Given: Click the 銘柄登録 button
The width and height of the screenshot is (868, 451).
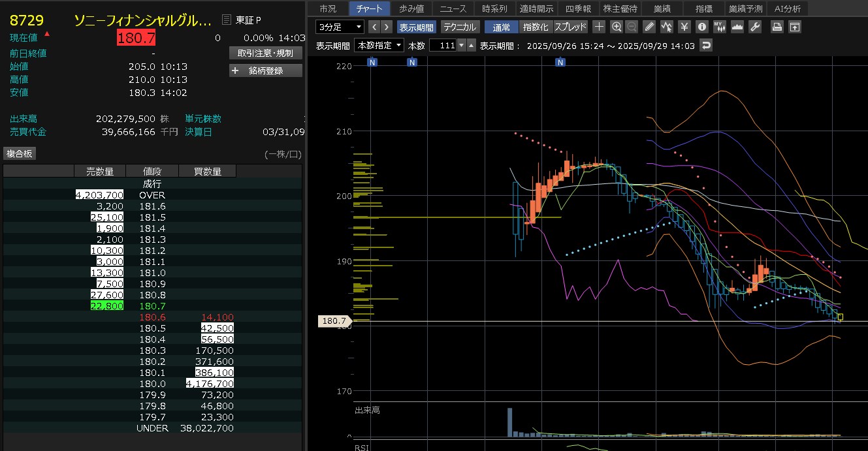Looking at the screenshot, I should 266,70.
